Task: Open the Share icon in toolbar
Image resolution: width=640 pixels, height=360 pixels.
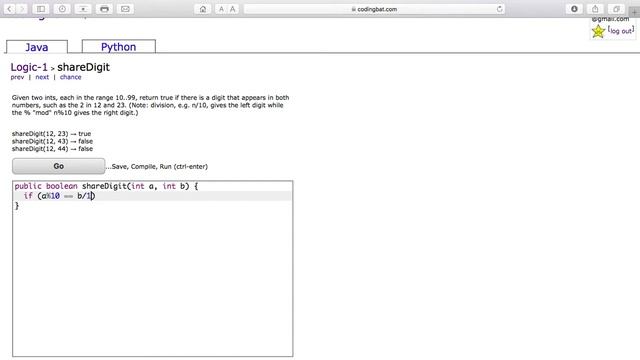Action: [x=595, y=9]
